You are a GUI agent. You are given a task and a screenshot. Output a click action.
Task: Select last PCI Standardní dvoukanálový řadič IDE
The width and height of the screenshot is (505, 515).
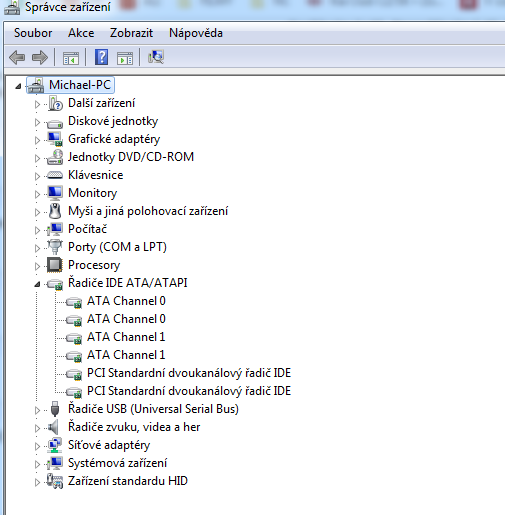pos(189,391)
